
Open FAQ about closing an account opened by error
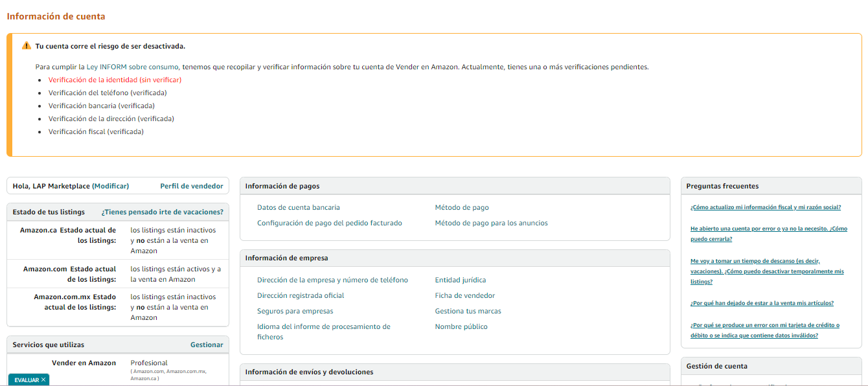point(769,234)
